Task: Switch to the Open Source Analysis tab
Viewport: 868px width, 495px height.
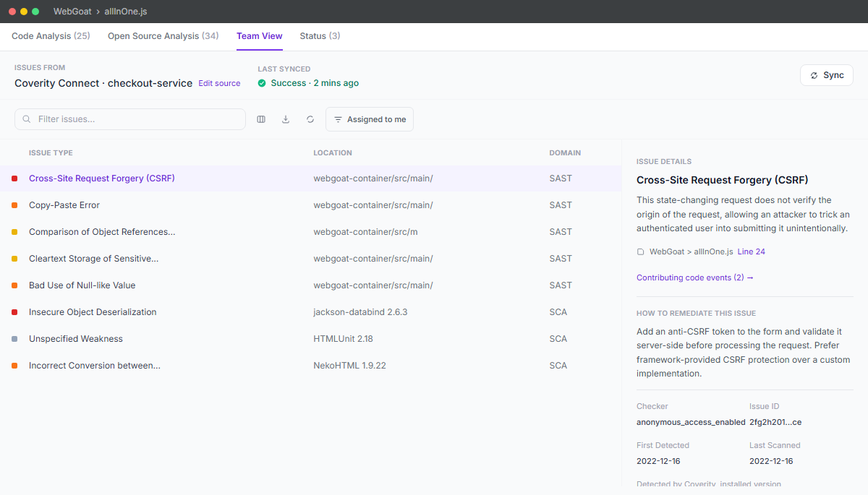Action: [x=163, y=36]
